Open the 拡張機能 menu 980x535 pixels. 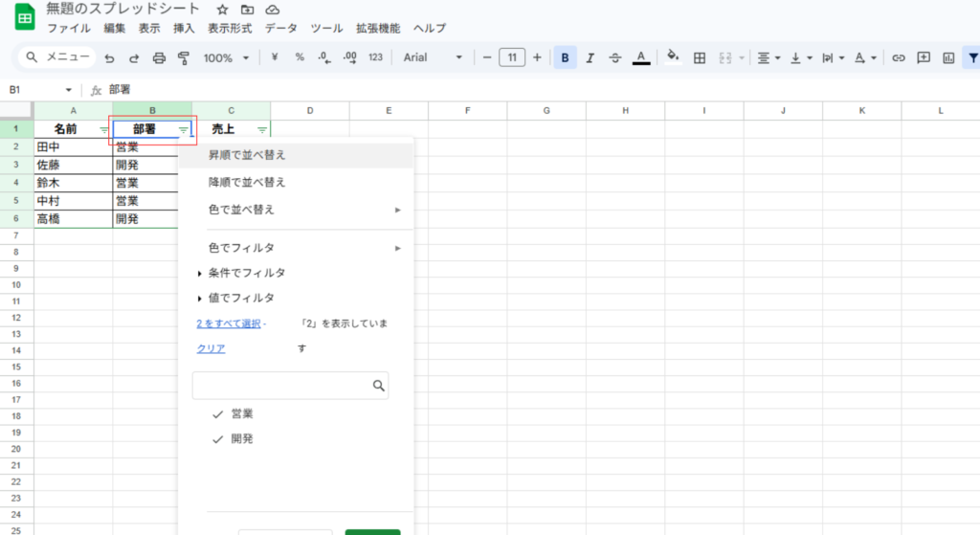pyautogui.click(x=378, y=28)
